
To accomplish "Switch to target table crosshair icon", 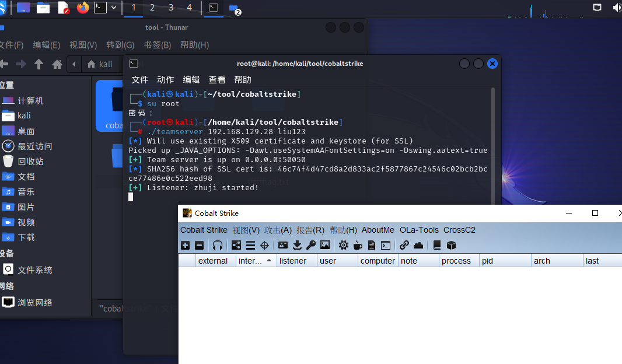I will point(264,246).
